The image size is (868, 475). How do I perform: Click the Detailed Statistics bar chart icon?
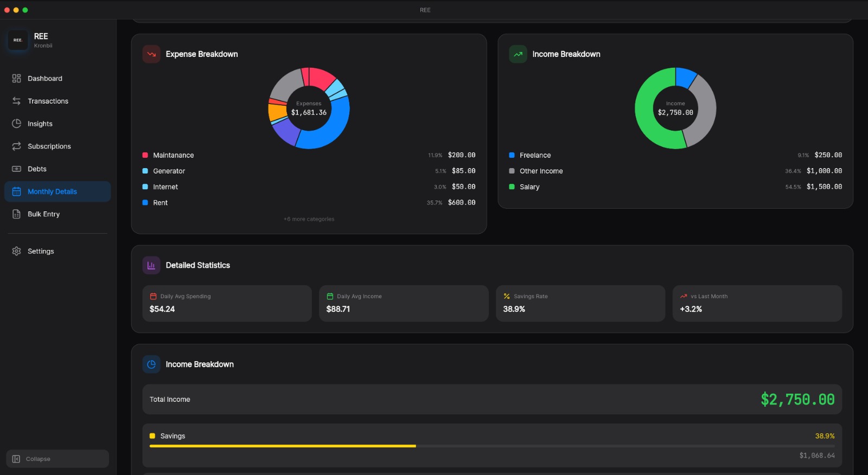coord(151,265)
